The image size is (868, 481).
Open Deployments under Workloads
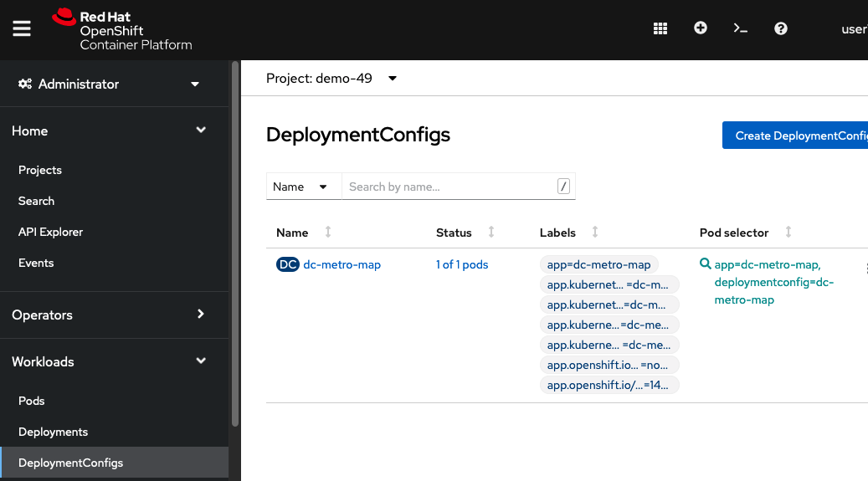coord(53,432)
